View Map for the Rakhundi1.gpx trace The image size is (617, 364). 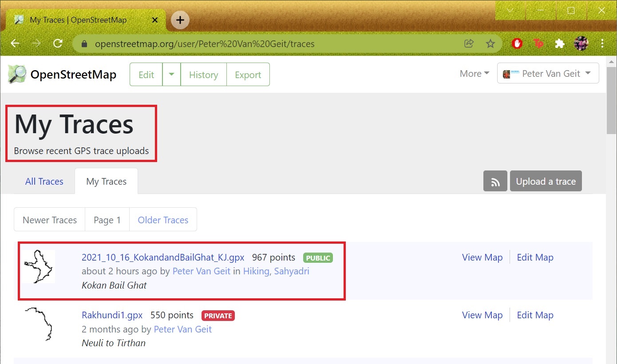coord(483,315)
